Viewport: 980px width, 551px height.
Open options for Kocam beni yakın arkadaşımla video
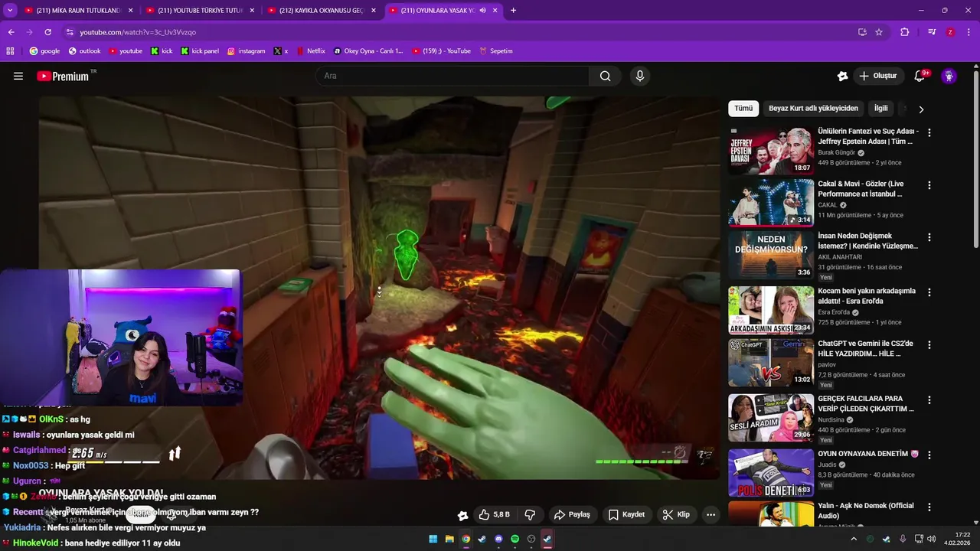click(x=929, y=292)
